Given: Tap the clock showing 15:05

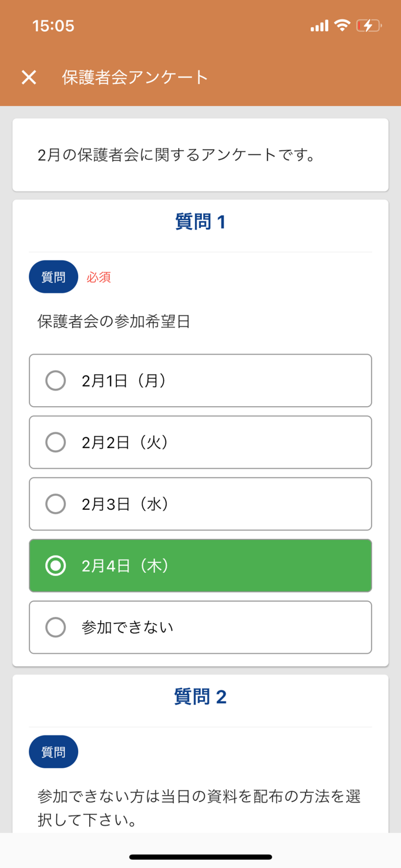Looking at the screenshot, I should pos(51,25).
